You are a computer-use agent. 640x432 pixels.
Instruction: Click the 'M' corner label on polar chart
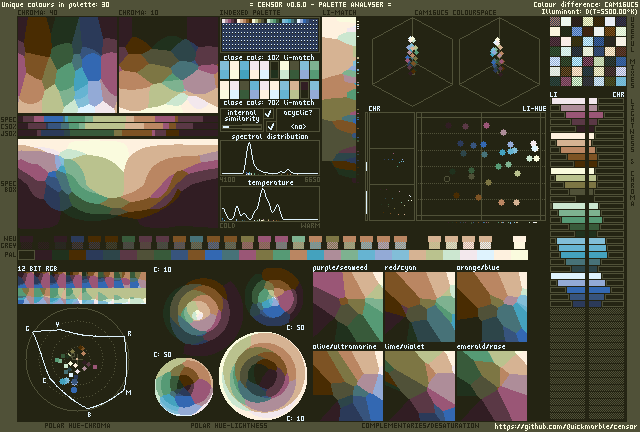tap(129, 392)
